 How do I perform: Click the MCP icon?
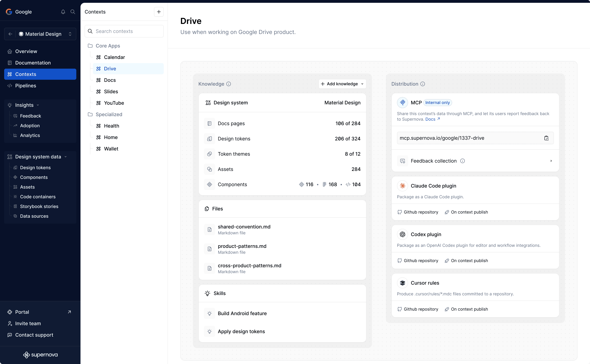402,103
